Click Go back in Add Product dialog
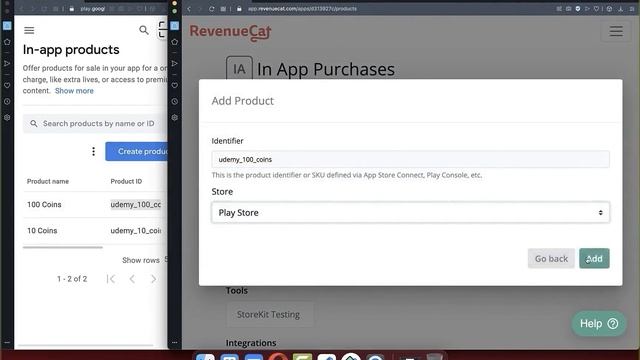Screen dimensions: 640x360 (551, 258)
